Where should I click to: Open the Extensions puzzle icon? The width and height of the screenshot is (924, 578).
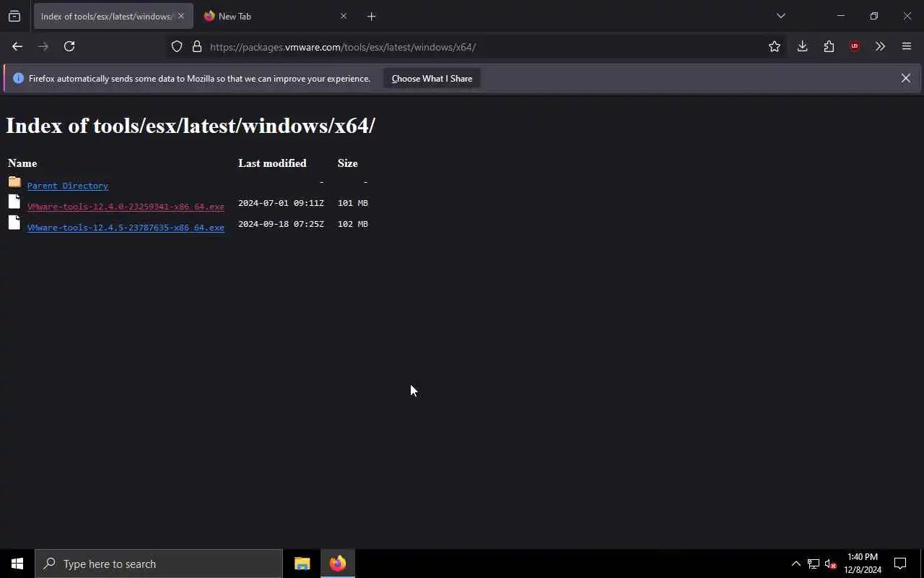[x=829, y=46]
